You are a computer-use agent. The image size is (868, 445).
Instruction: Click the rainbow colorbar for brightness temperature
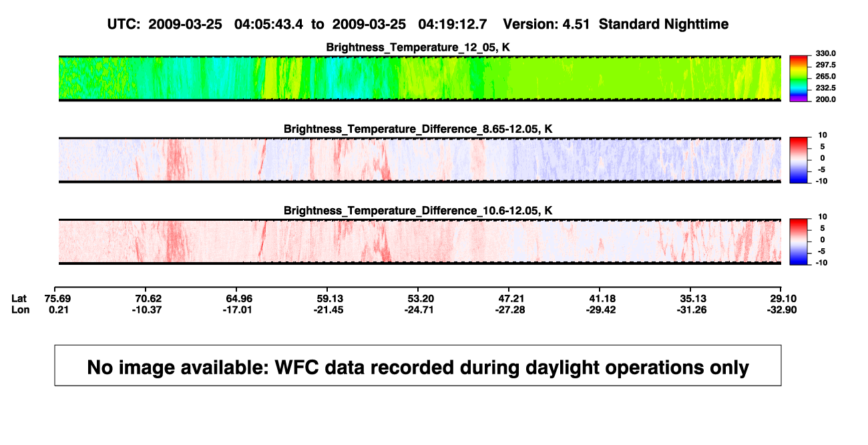click(799, 78)
